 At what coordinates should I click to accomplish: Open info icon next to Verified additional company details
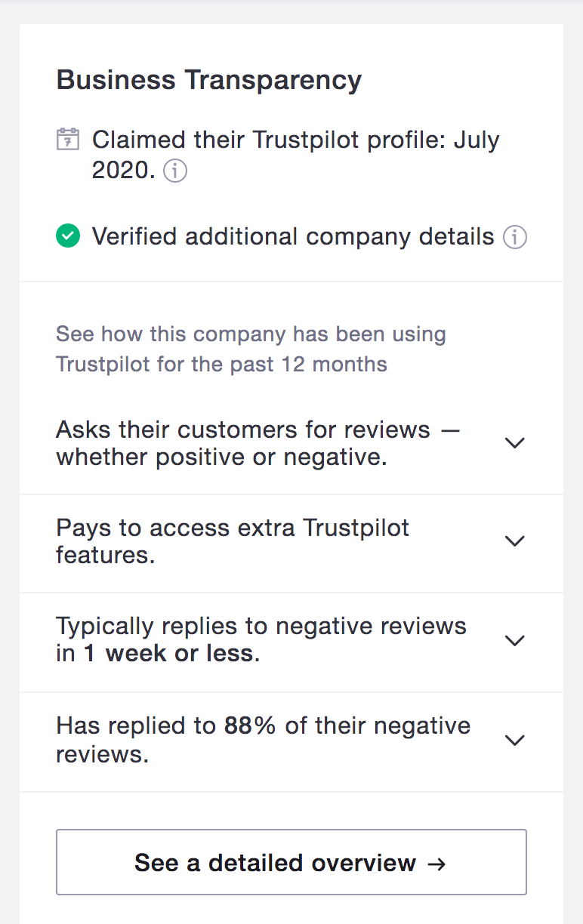point(515,237)
